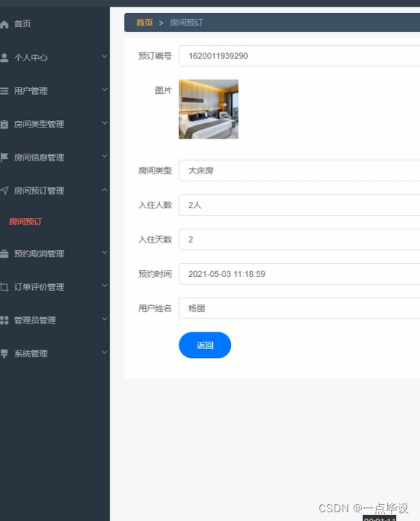Screen dimensions: 420x521
Task: Click the flag icon beside 房间信息管理
Action: point(4,157)
